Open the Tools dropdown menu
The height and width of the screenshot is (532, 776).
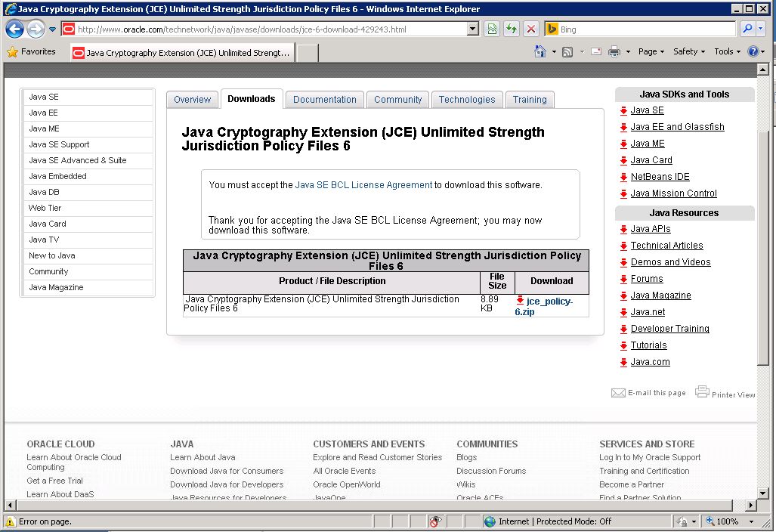(726, 51)
